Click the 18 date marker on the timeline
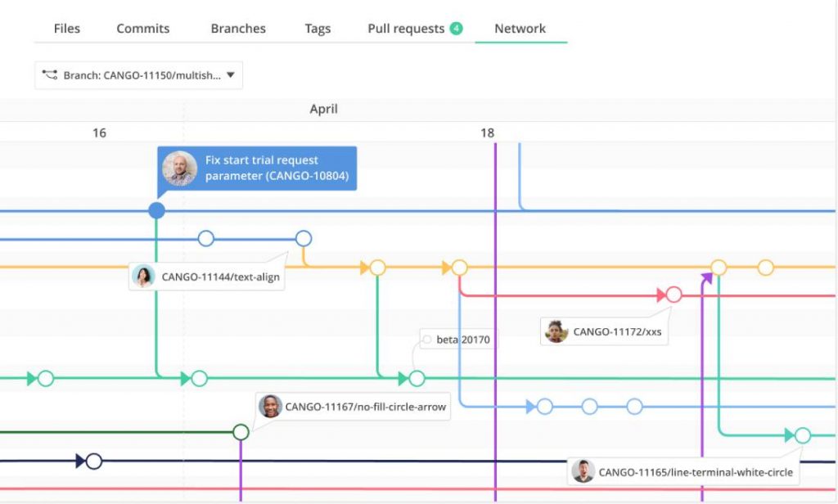This screenshot has width=838, height=504. [x=487, y=132]
